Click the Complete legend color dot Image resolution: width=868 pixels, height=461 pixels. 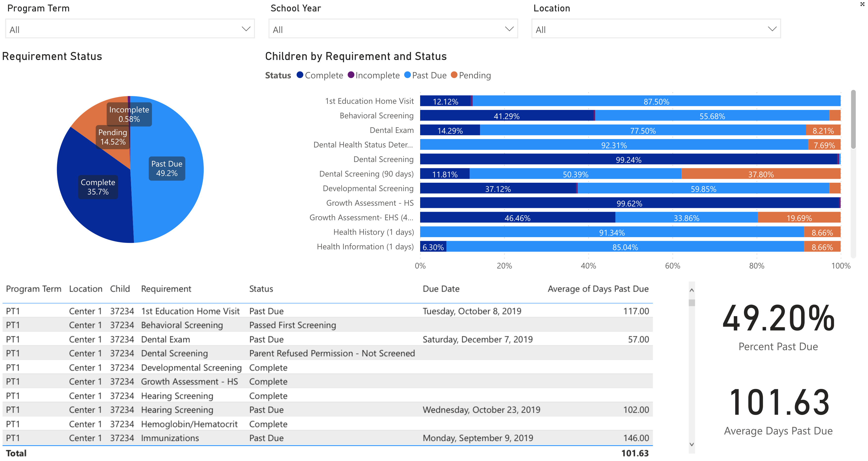point(300,75)
